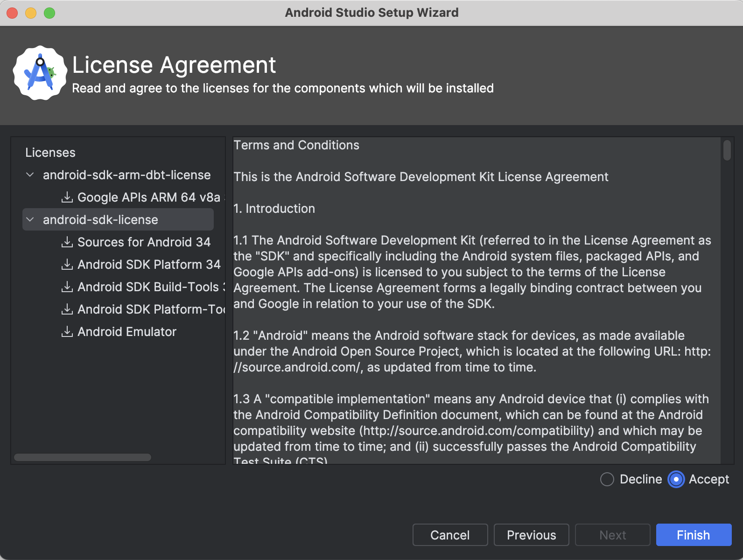Click the Android Studio logo icon
Viewport: 743px width, 560px height.
40,73
